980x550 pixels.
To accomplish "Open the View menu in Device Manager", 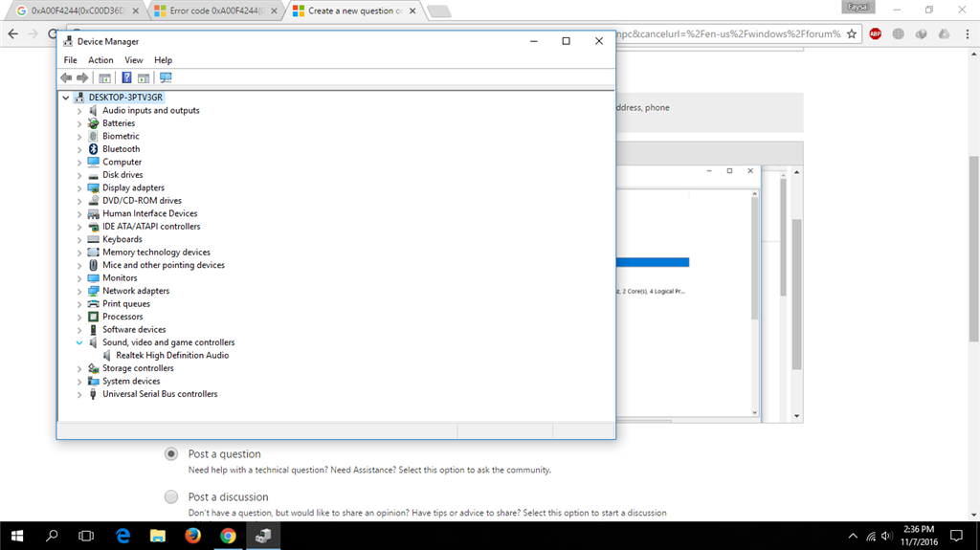I will tap(133, 60).
